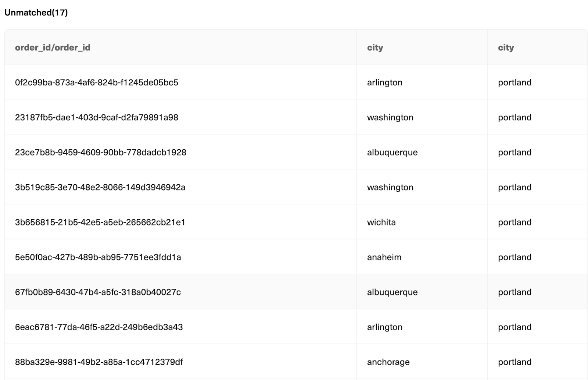The height and width of the screenshot is (380, 588).
Task: Click the anchorage city cell
Action: tap(388, 362)
